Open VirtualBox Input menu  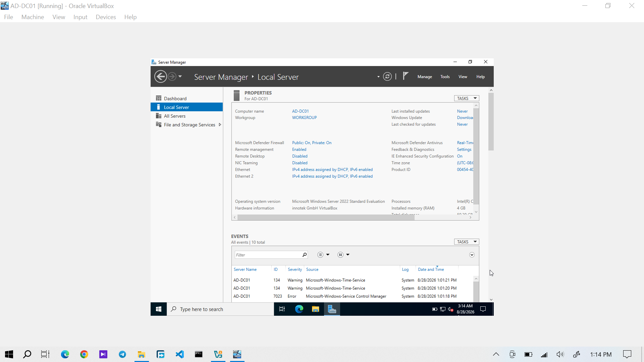pyautogui.click(x=80, y=17)
